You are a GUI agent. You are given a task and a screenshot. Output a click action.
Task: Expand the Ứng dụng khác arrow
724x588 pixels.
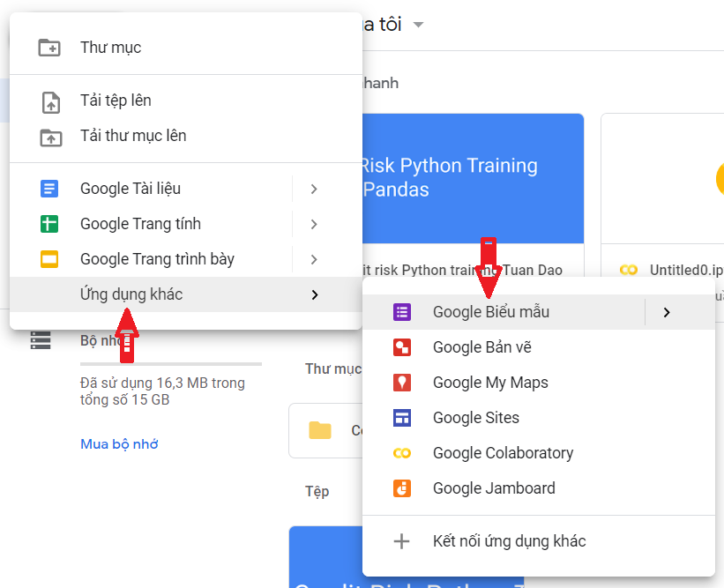pos(315,294)
